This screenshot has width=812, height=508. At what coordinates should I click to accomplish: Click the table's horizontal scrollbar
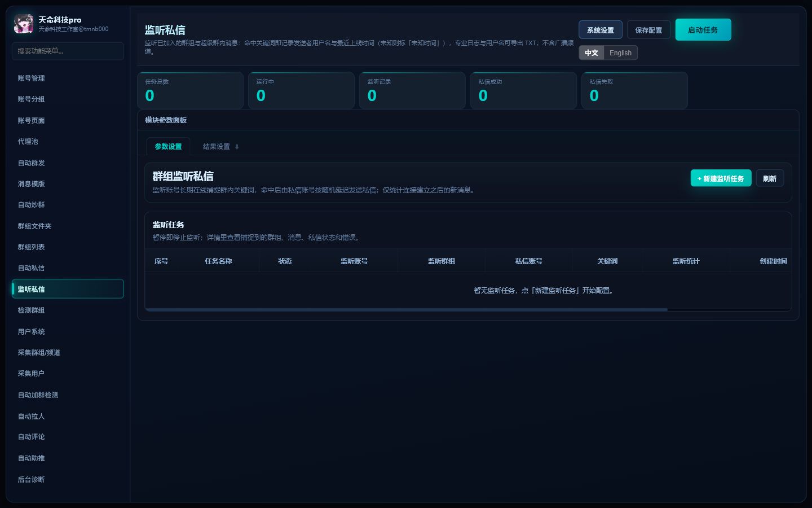406,309
